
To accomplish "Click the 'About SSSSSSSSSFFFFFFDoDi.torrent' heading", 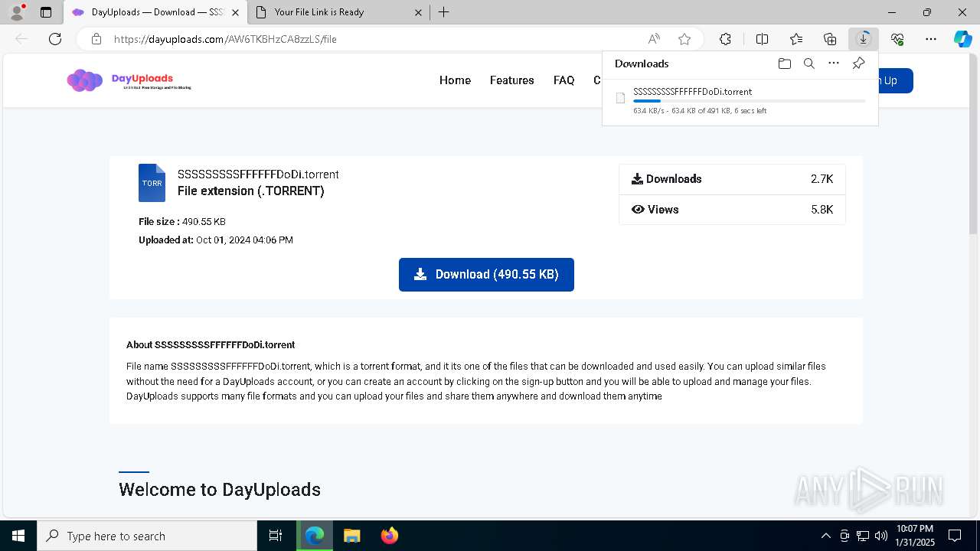I will 211,345.
